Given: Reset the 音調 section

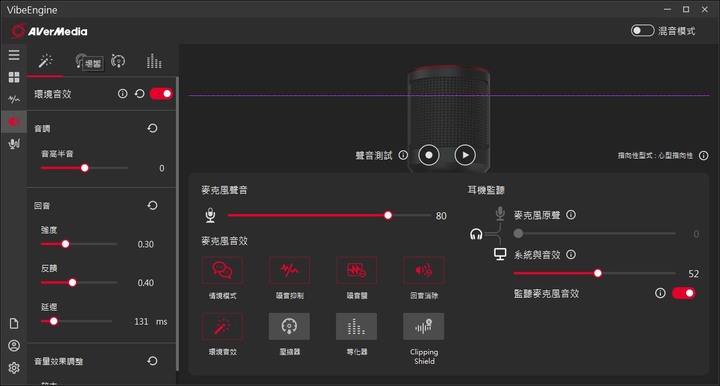Looking at the screenshot, I should [x=152, y=128].
